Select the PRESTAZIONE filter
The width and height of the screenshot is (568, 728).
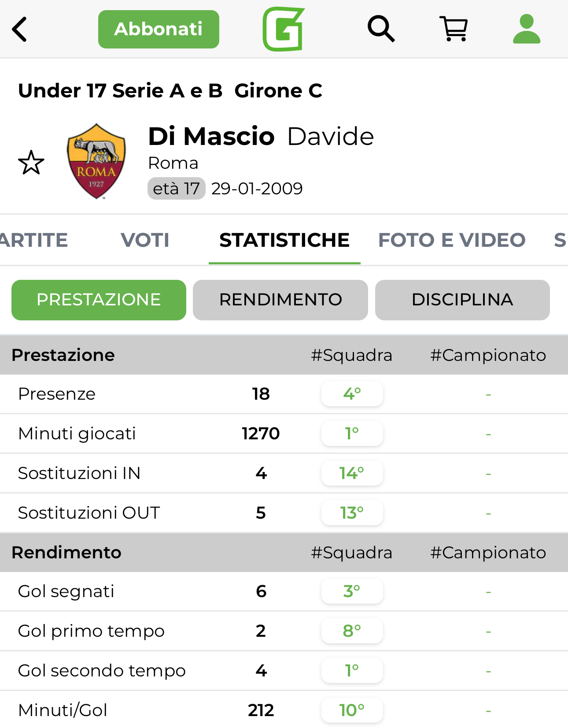[99, 300]
